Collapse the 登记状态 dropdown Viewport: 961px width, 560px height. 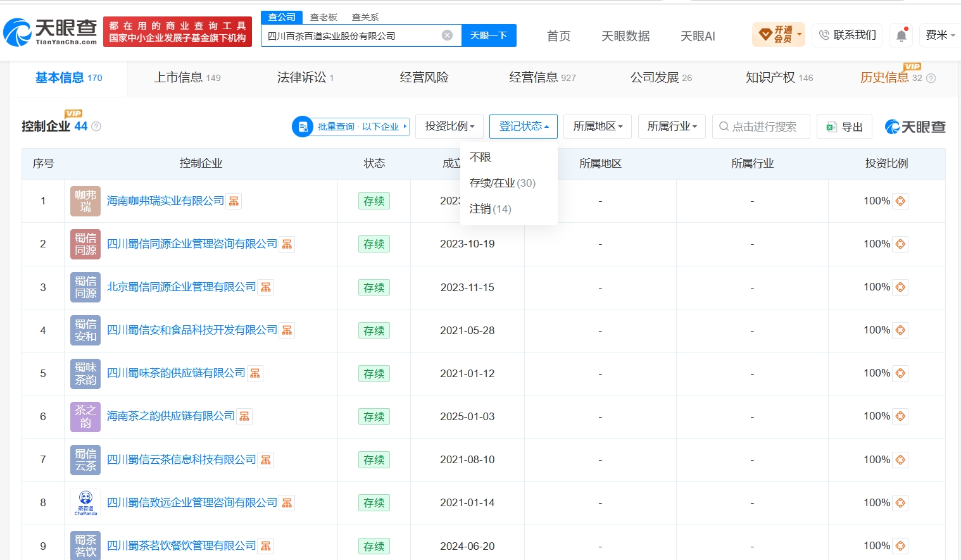(x=524, y=127)
